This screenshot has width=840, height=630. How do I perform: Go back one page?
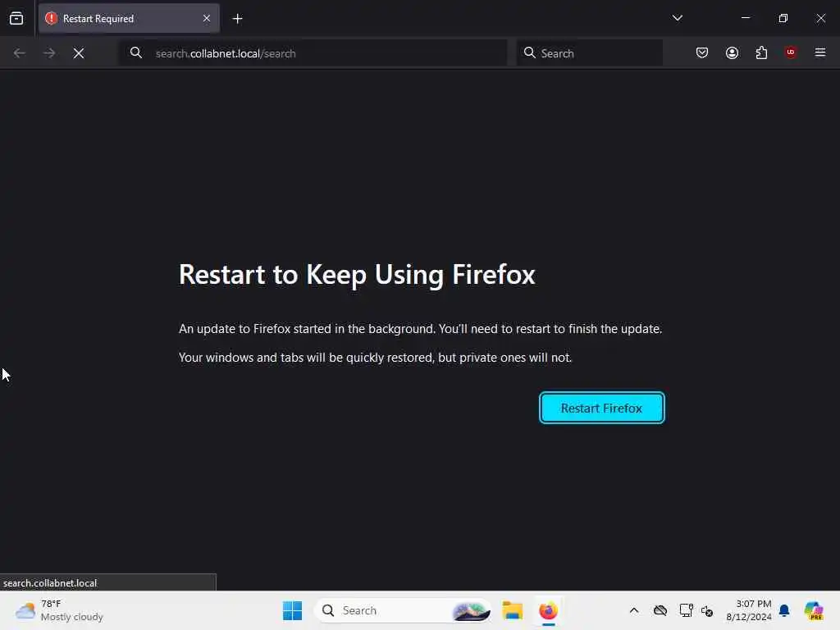[x=20, y=53]
